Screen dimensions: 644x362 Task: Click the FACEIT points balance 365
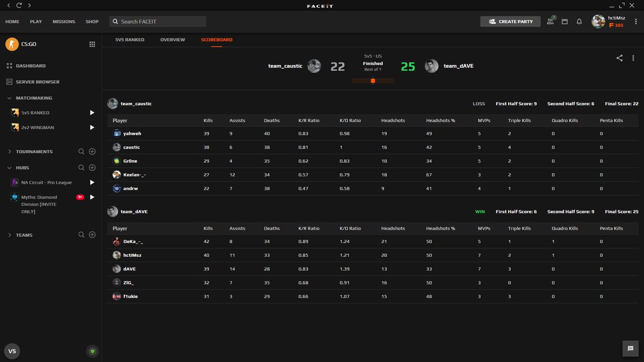click(x=617, y=25)
